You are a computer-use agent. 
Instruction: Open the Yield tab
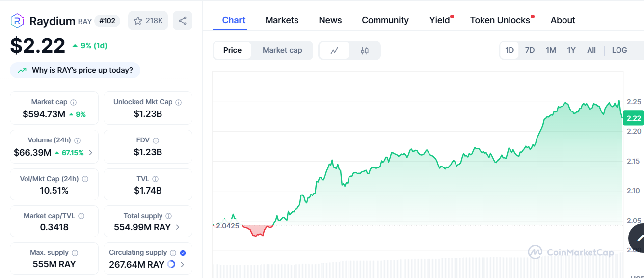click(440, 20)
